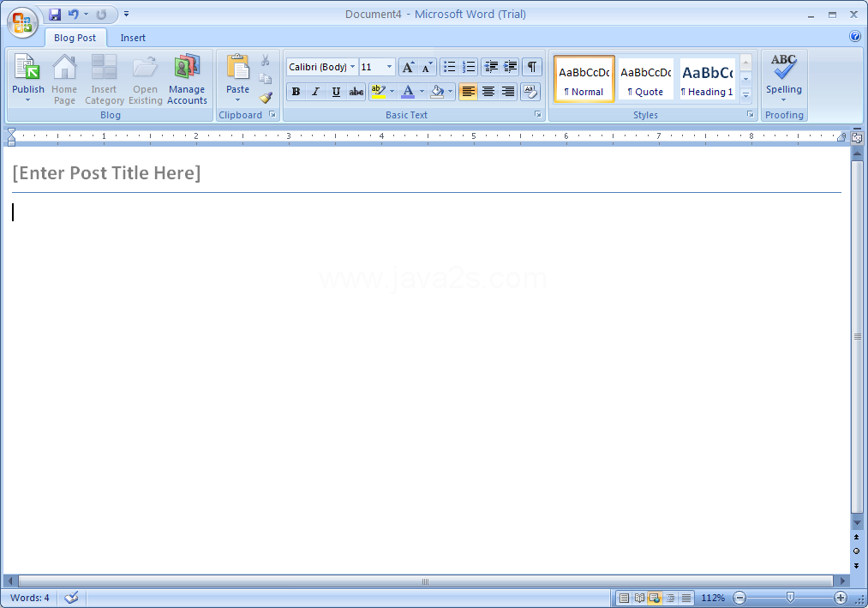
Task: Open the Insert ribbon tab
Action: pyautogui.click(x=133, y=38)
